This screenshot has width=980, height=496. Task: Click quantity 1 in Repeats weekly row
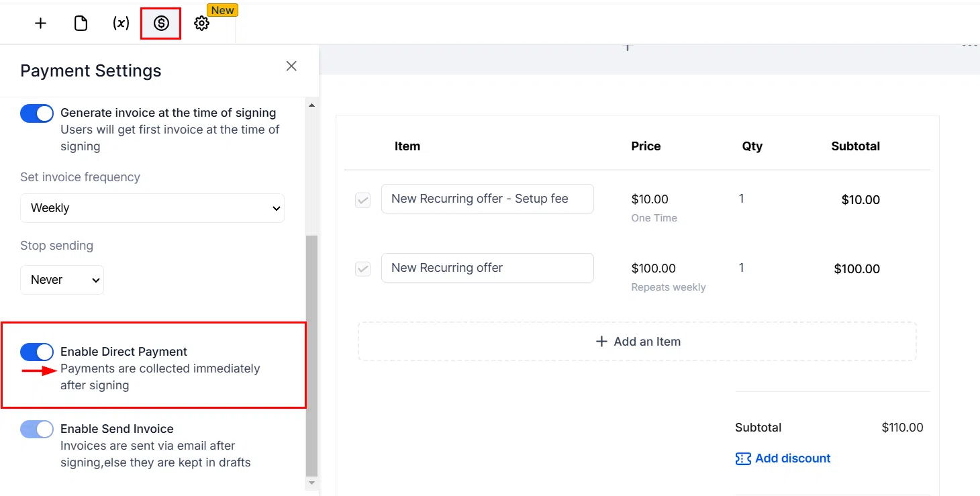[742, 268]
